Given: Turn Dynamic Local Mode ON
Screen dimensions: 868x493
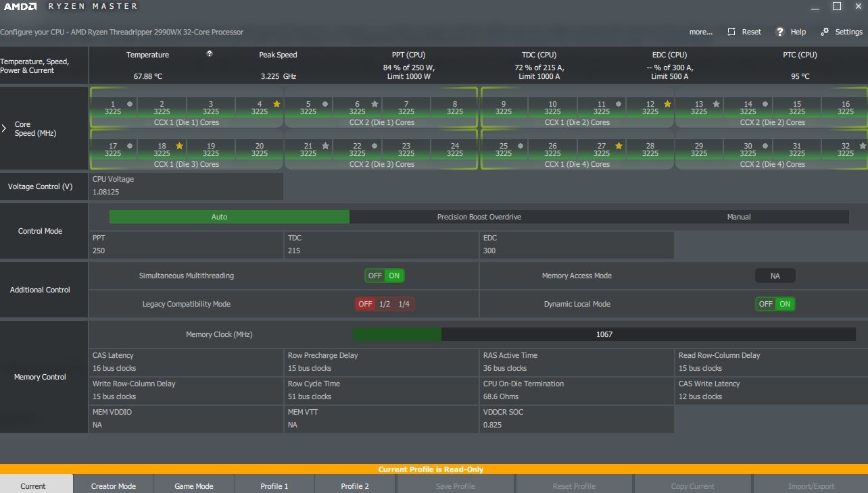Looking at the screenshot, I should (785, 304).
